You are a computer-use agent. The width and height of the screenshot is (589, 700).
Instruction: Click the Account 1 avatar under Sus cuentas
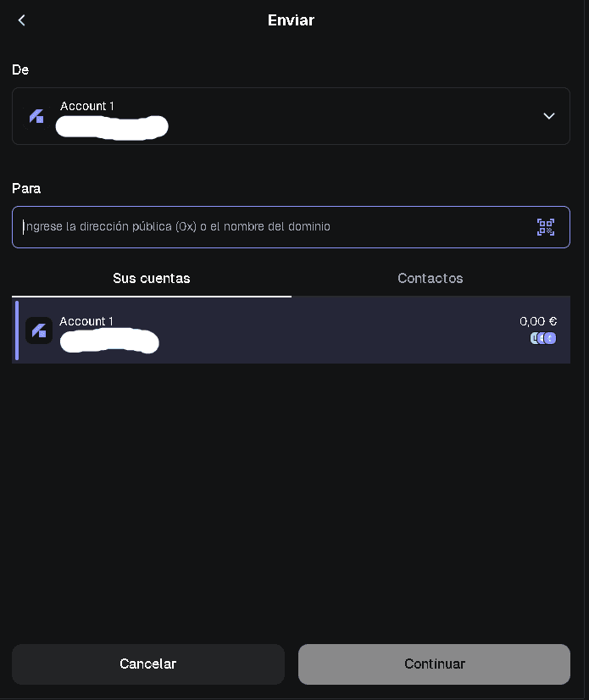(x=39, y=331)
